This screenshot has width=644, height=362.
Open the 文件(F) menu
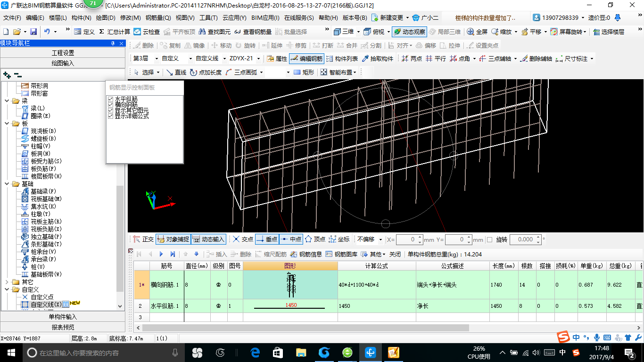[12, 18]
